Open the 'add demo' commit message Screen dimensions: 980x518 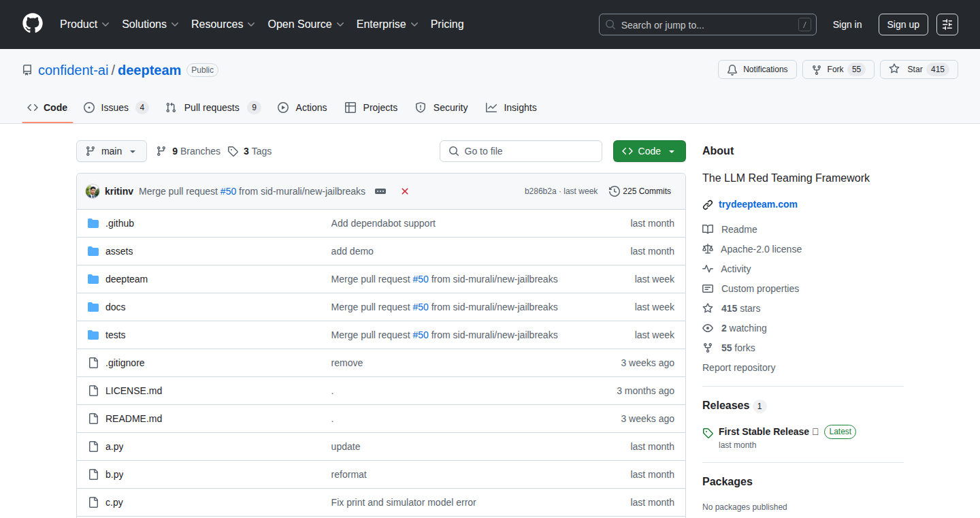pos(353,251)
